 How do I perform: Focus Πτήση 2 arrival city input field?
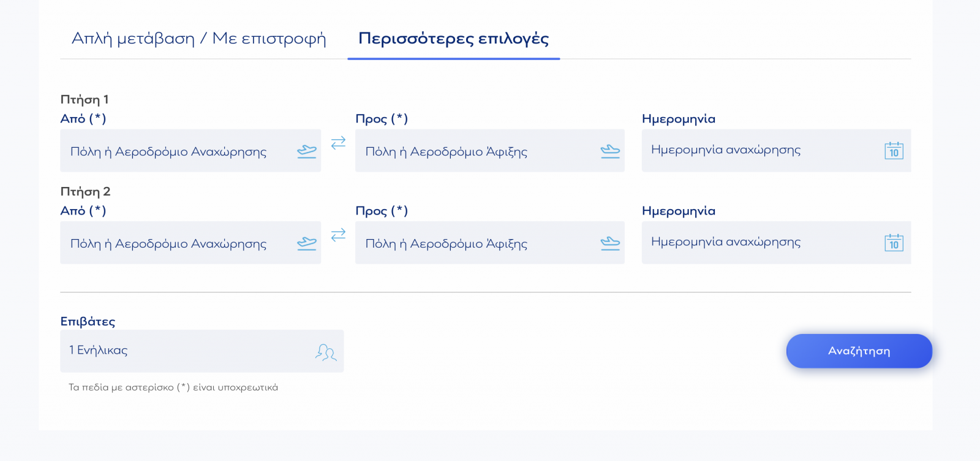tap(472, 243)
